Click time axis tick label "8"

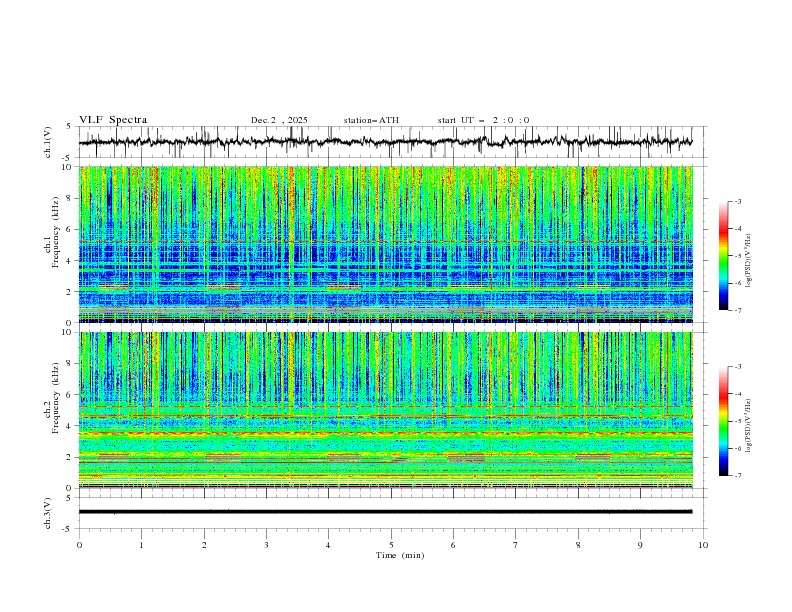[x=578, y=545]
